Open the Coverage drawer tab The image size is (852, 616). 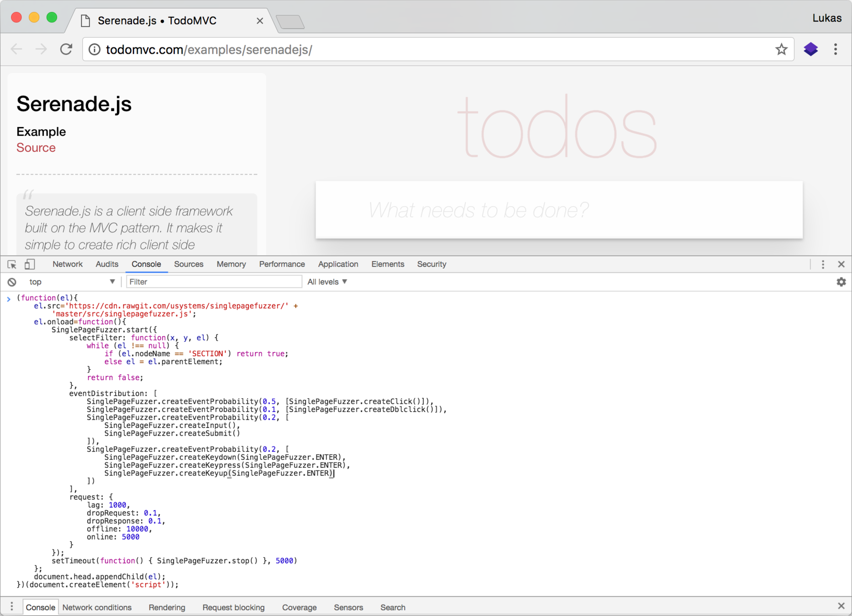pos(299,607)
